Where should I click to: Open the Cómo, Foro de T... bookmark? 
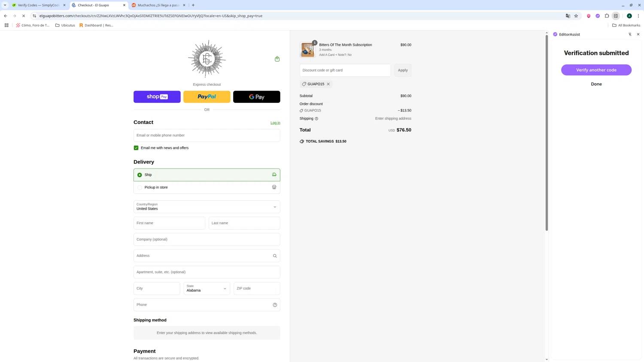[33, 25]
